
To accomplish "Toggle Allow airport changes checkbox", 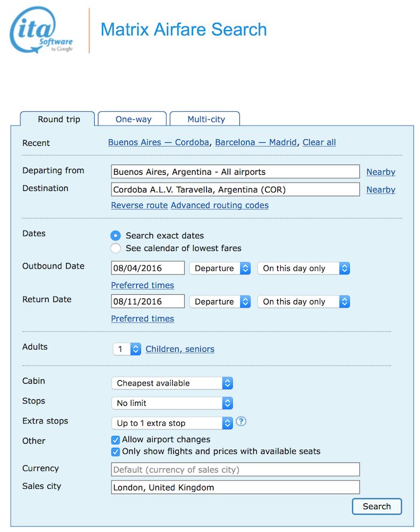I will [x=115, y=440].
